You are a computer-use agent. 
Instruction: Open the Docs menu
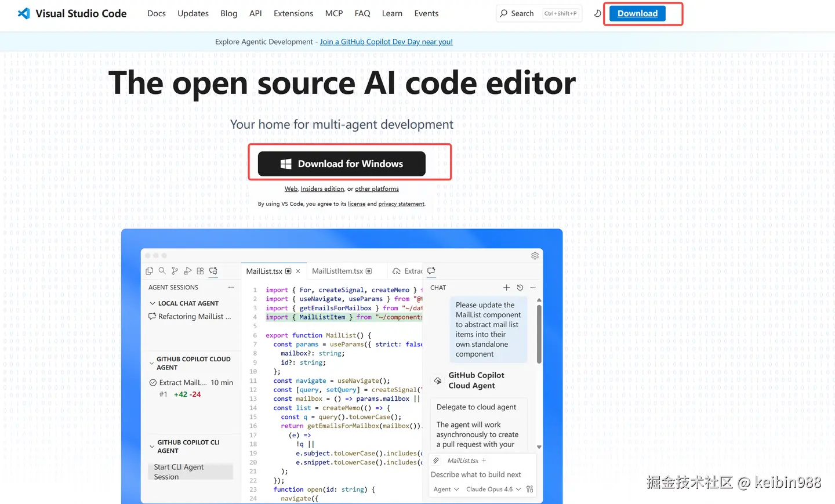[x=157, y=13]
